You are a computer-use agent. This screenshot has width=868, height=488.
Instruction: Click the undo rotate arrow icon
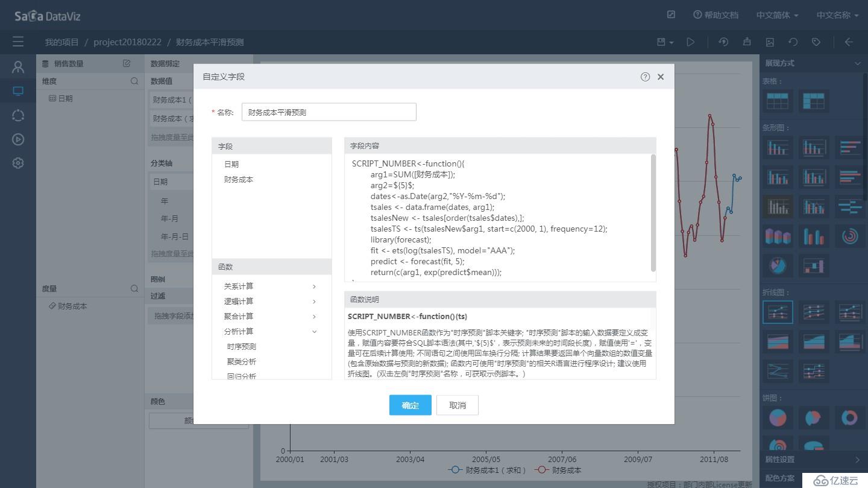click(793, 42)
